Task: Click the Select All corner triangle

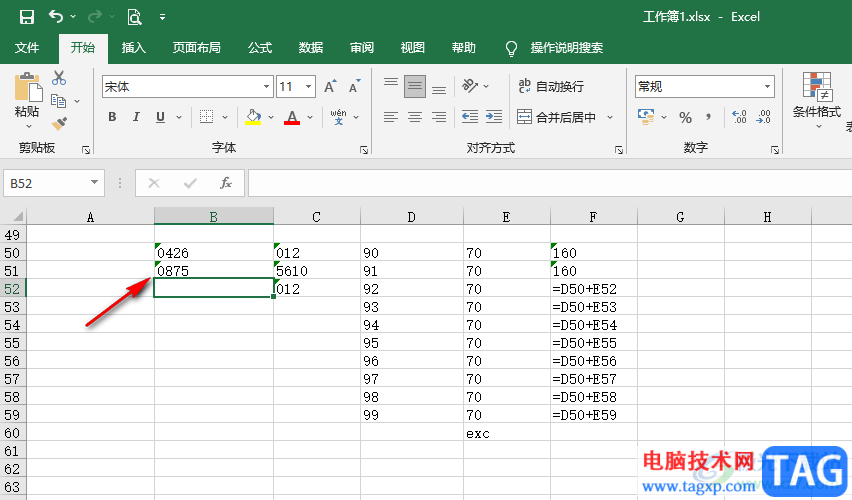Action: pos(17,216)
